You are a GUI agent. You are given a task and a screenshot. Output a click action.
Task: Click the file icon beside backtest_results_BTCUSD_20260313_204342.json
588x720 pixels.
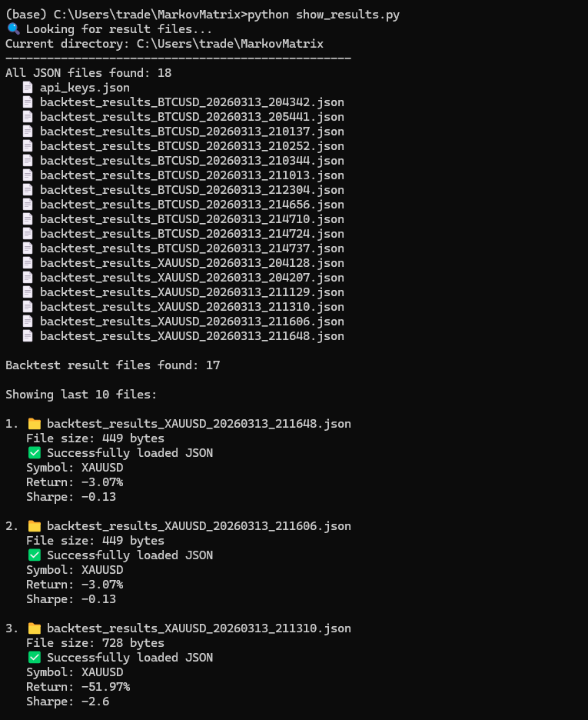[x=28, y=102]
